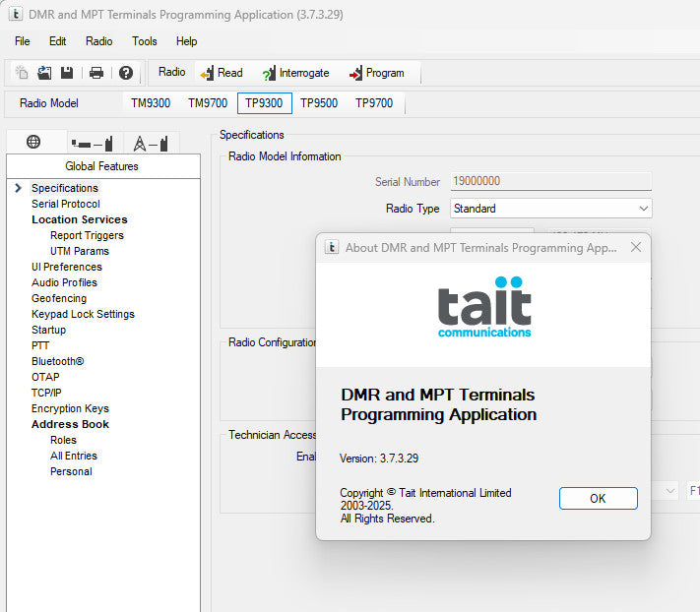Image resolution: width=700 pixels, height=612 pixels.
Task: Open the File menu
Action: 23,41
